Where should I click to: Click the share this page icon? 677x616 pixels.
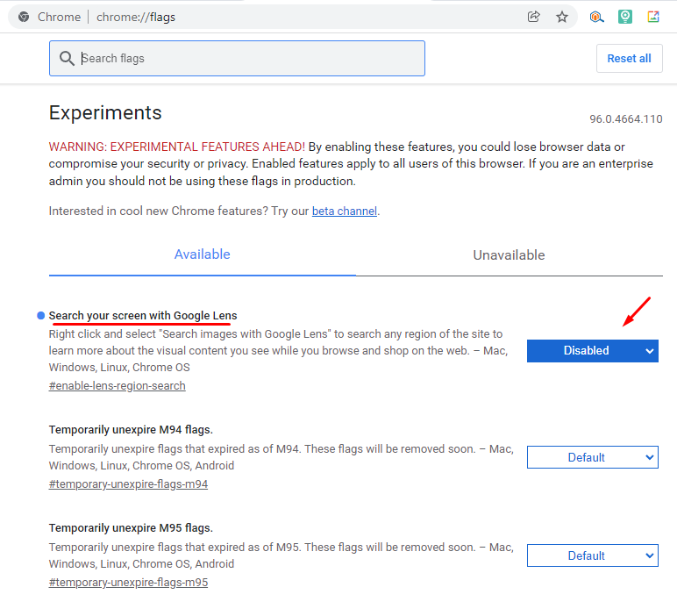(x=534, y=17)
